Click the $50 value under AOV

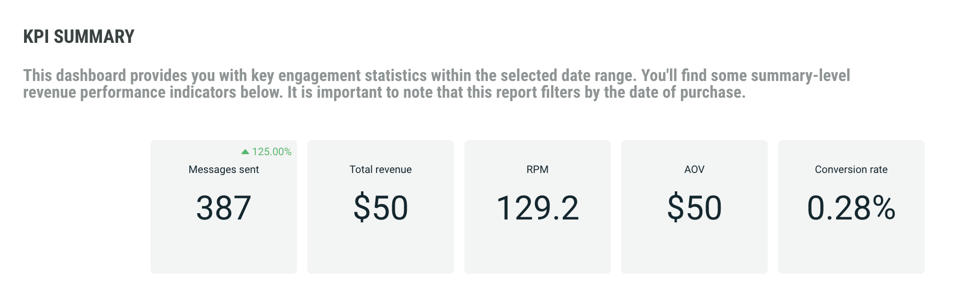(694, 207)
